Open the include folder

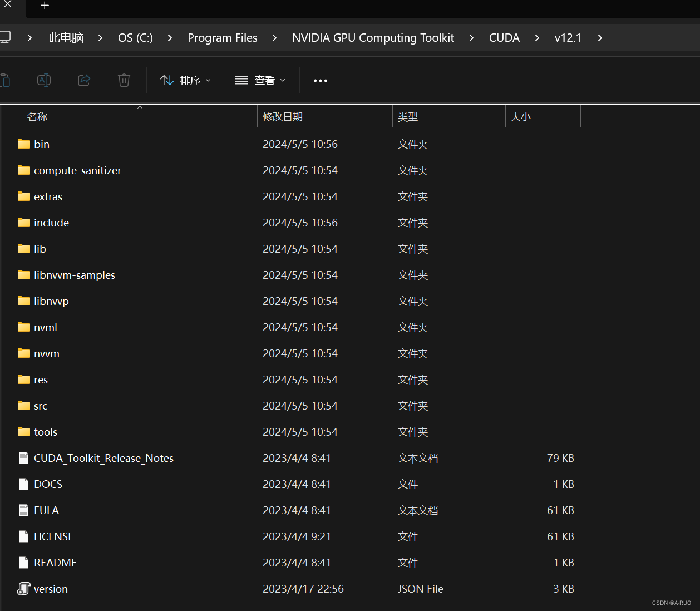51,222
